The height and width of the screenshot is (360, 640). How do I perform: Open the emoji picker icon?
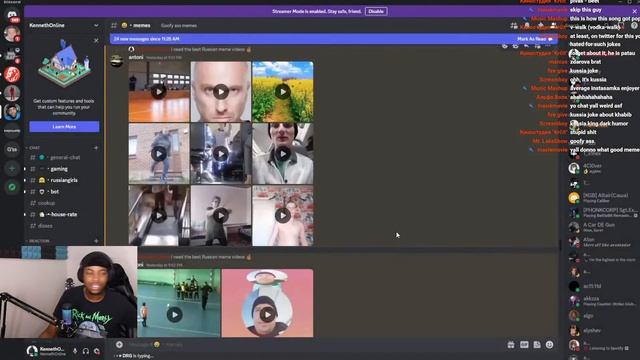pos(550,345)
